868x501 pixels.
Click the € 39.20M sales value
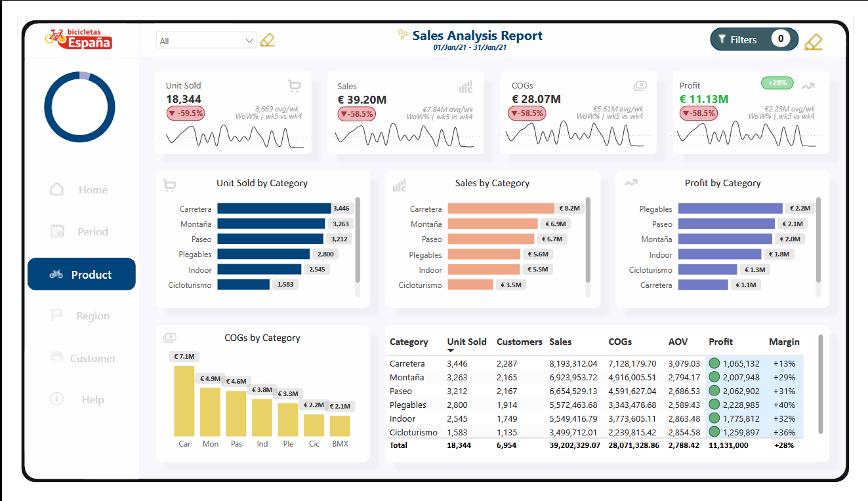362,100
